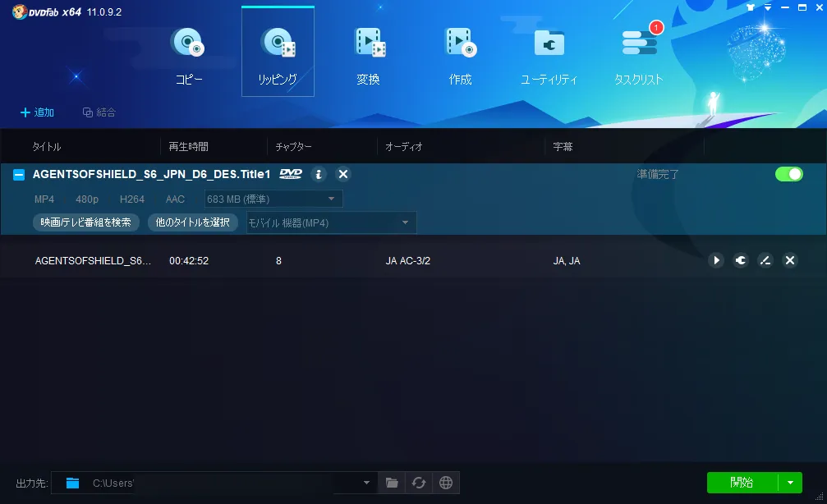
Task: Open video edit pencil icon for the title
Action: click(765, 260)
